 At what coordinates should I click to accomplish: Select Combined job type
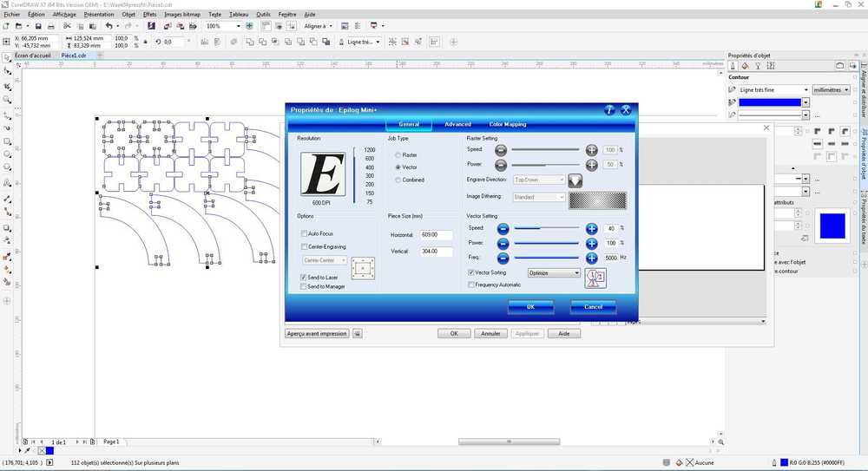click(x=398, y=180)
